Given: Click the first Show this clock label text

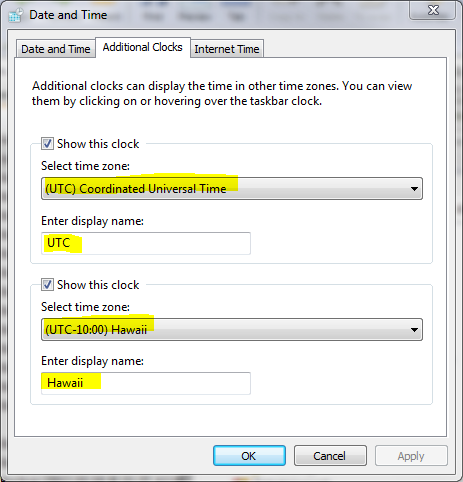Looking at the screenshot, I should (98, 144).
